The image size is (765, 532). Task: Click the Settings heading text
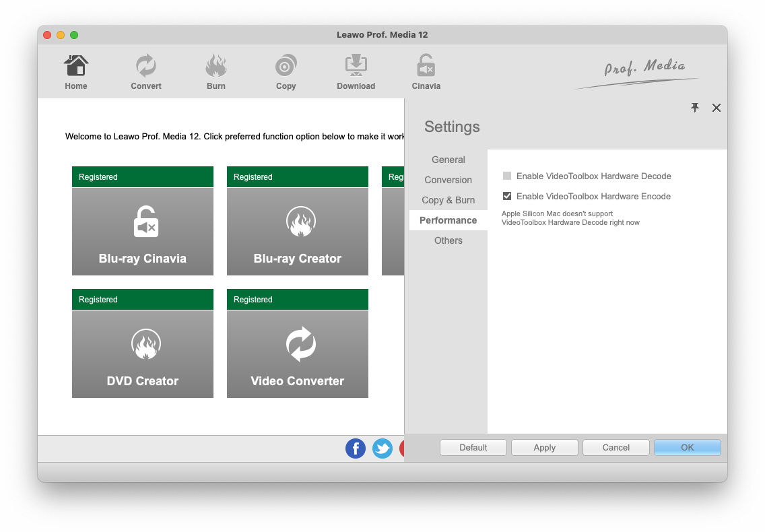pyautogui.click(x=452, y=127)
